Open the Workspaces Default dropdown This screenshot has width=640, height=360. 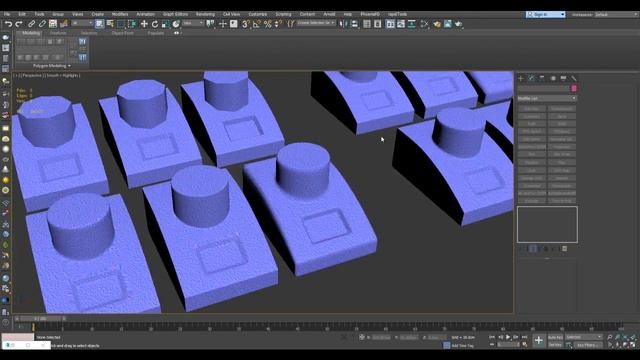616,15
